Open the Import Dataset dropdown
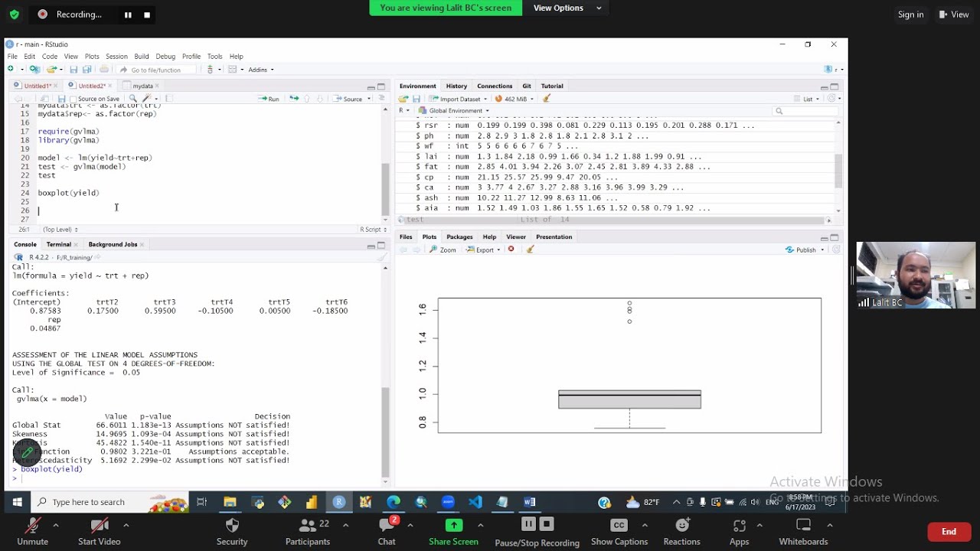Viewport: 980px width, 551px height. click(x=459, y=99)
